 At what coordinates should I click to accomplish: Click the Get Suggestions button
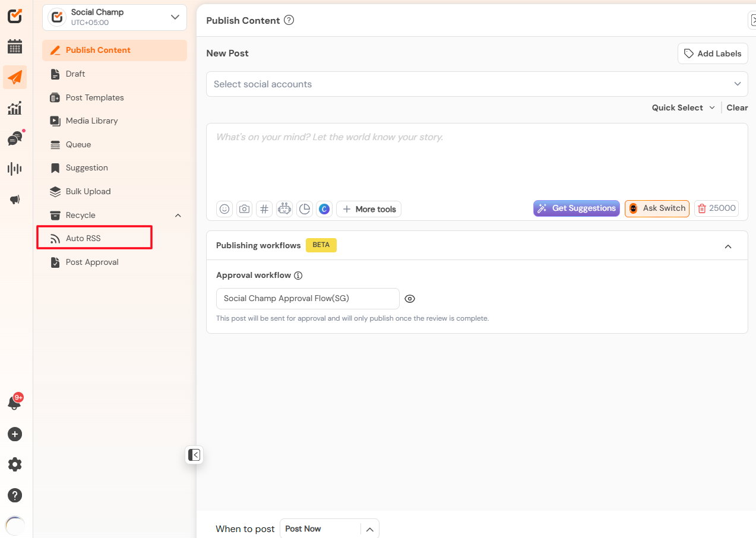(577, 208)
